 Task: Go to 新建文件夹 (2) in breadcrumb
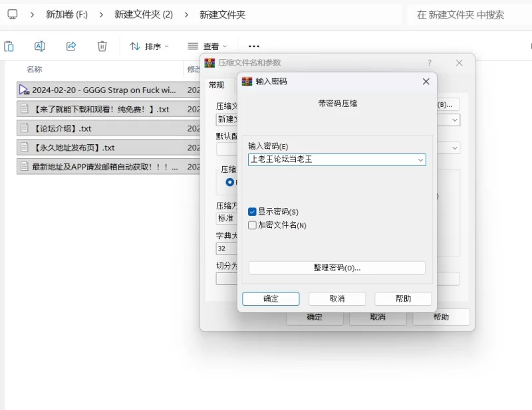coord(144,14)
